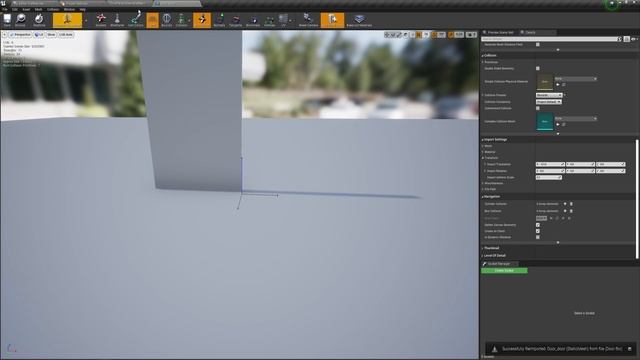640x360 pixels.
Task: Toggle the Normals toolbar icon
Action: 219,20
